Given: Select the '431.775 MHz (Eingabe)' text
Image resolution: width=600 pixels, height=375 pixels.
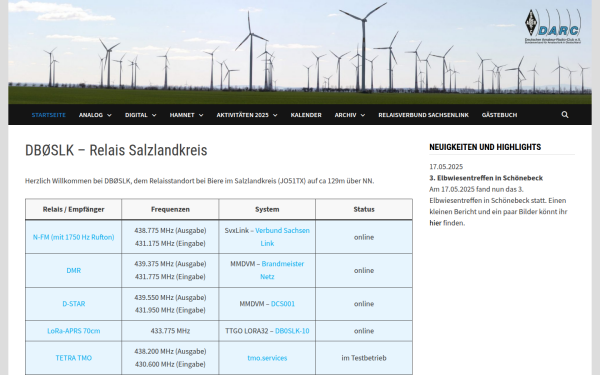Looking at the screenshot, I should tap(170, 276).
